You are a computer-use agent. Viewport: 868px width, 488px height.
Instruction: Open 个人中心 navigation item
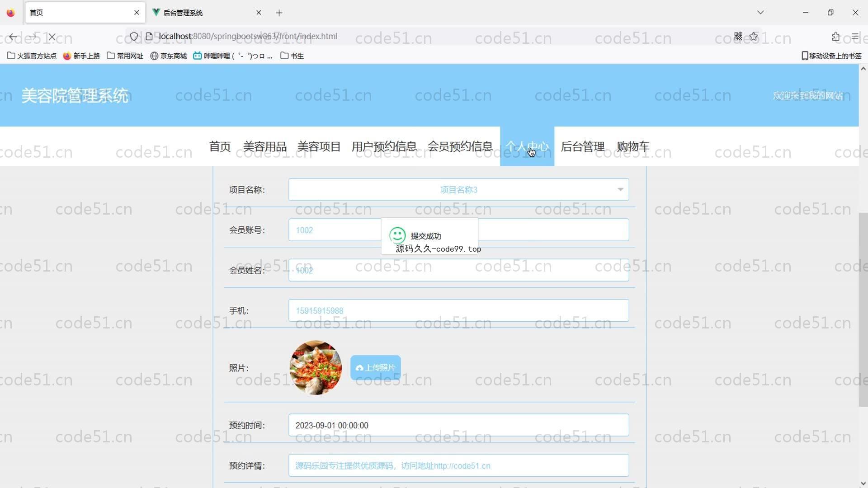pos(527,146)
